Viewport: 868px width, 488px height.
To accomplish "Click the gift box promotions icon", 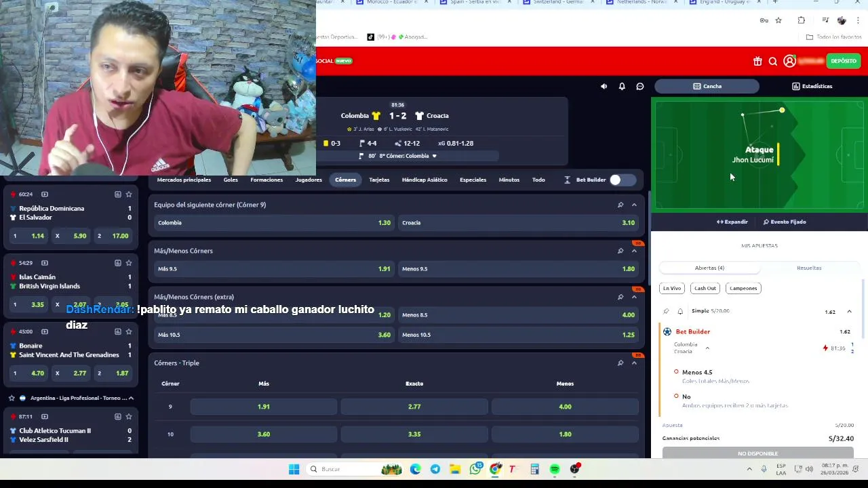I will tap(757, 61).
